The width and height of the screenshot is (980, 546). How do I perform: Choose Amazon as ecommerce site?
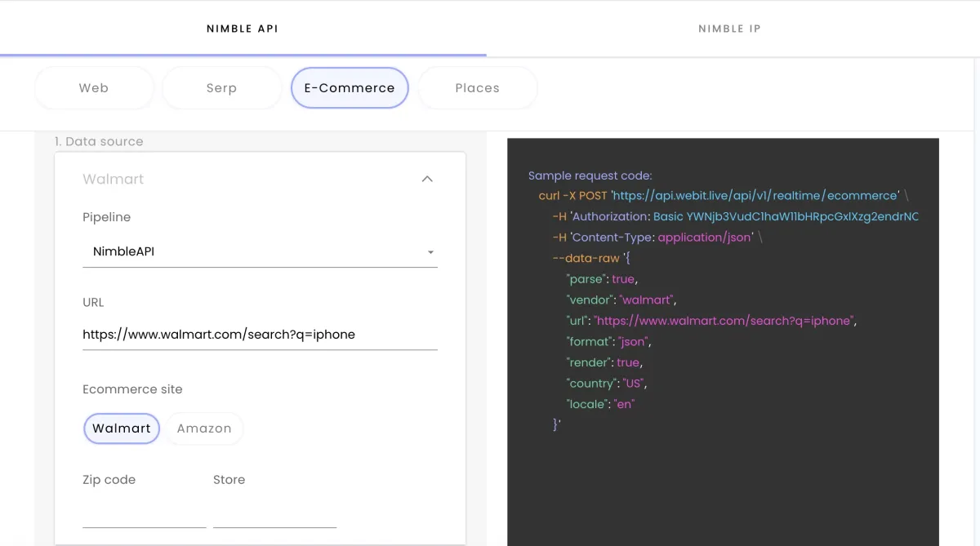pos(204,428)
